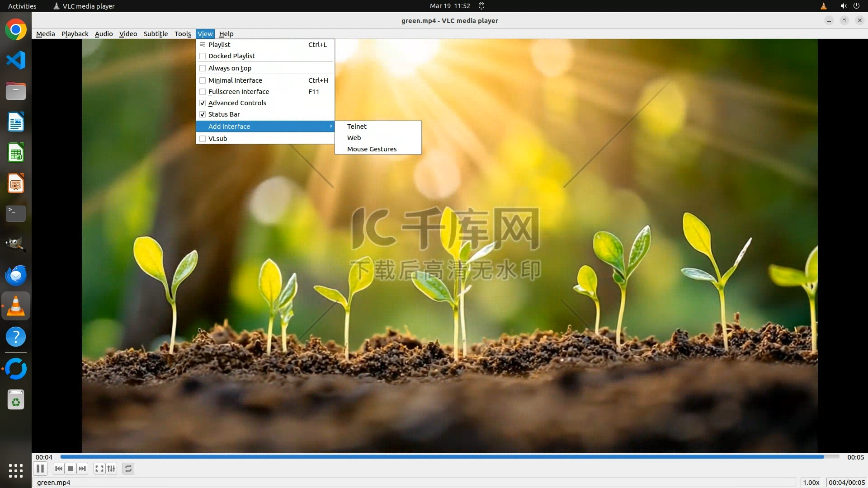Screen dimensions: 868x488
Task: Open the Subtitle menu
Action: [156, 34]
